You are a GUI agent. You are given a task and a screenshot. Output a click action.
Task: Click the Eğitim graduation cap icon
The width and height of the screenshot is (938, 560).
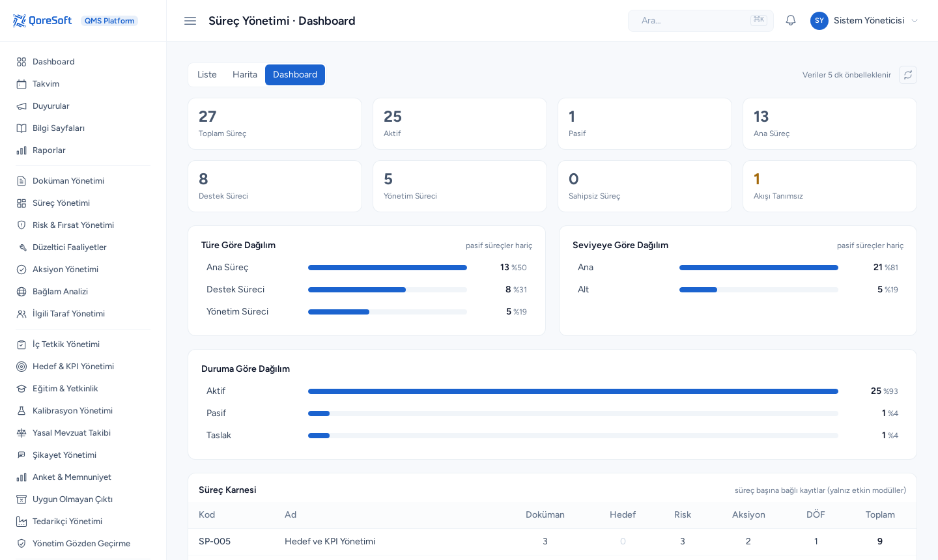21,389
